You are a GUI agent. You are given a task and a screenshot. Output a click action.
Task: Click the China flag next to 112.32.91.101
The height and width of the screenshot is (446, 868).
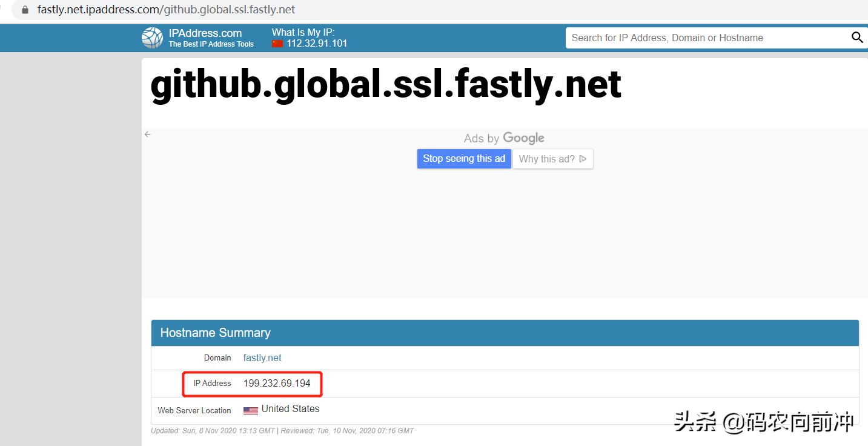coord(277,44)
